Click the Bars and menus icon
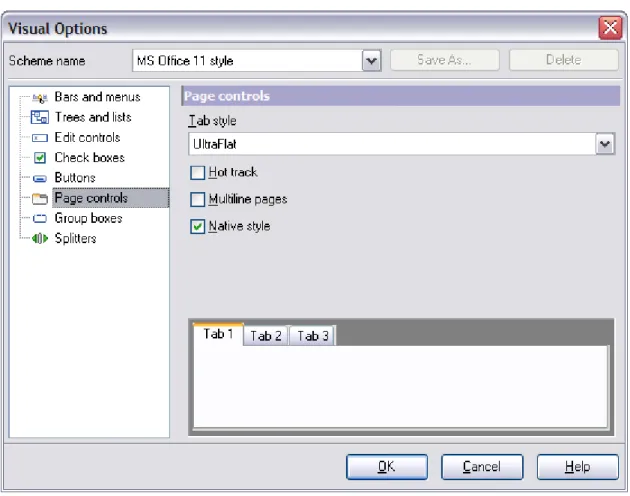The height and width of the screenshot is (496, 630). coord(40,98)
